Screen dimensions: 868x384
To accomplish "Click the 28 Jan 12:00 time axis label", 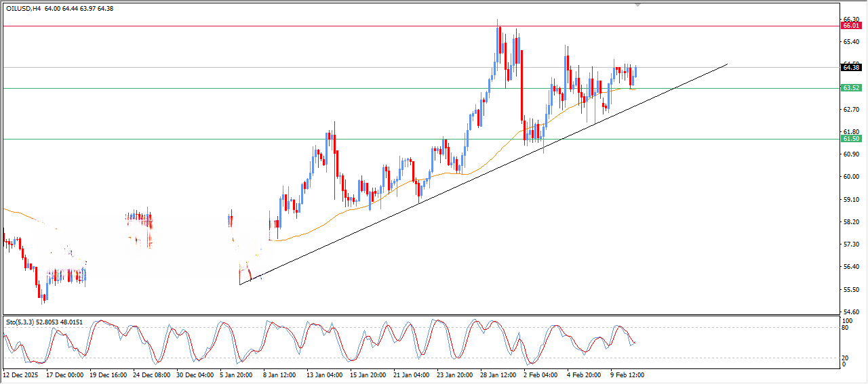I will tap(496, 374).
